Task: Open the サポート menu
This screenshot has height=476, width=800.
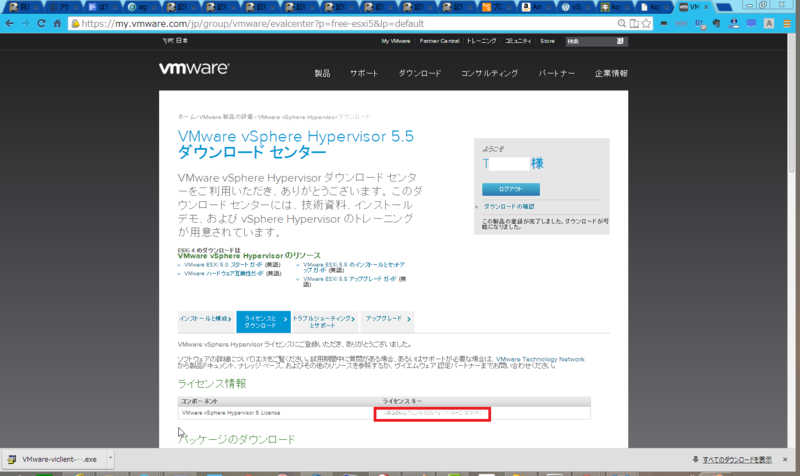Action: click(364, 73)
